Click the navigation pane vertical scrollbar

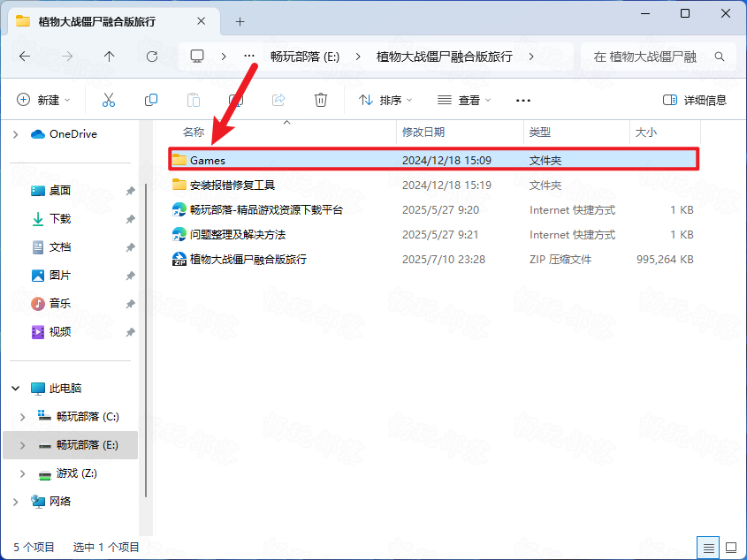(146, 340)
